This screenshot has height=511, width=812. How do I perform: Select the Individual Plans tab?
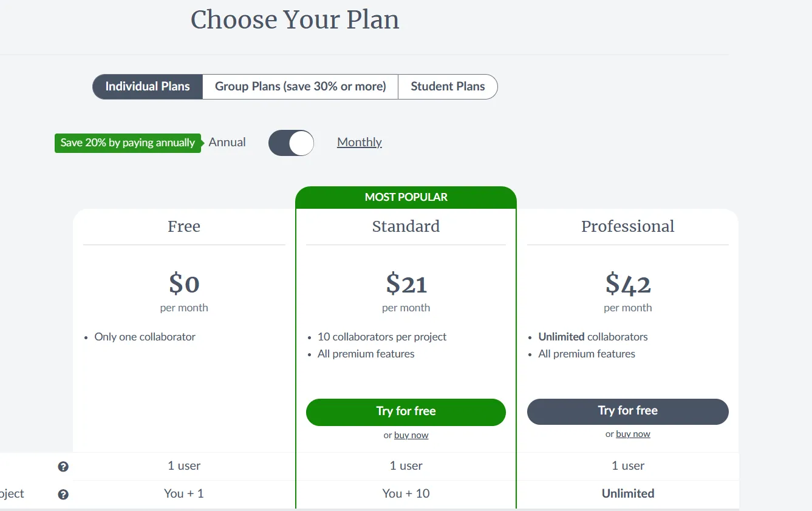(x=148, y=87)
